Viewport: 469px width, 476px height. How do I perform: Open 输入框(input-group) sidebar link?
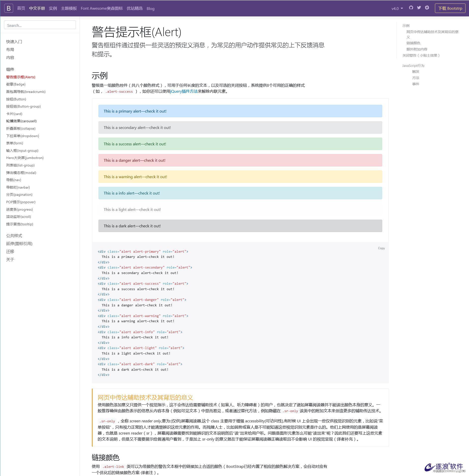coord(22,151)
